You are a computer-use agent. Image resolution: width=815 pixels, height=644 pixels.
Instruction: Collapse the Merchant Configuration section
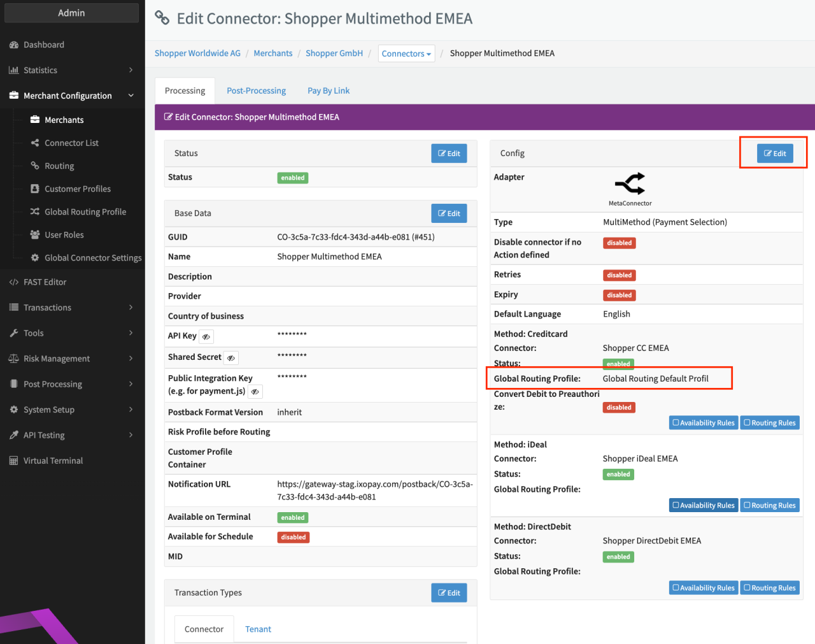(131, 96)
